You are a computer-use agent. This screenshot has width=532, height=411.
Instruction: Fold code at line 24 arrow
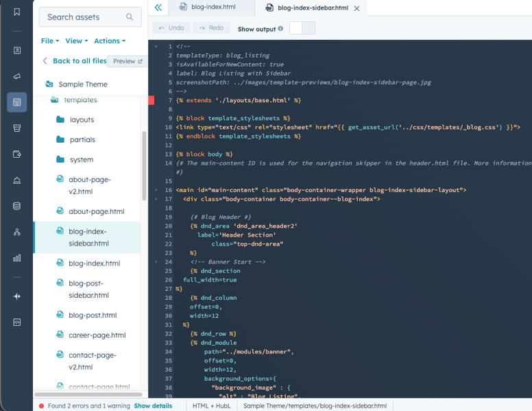coord(156,262)
